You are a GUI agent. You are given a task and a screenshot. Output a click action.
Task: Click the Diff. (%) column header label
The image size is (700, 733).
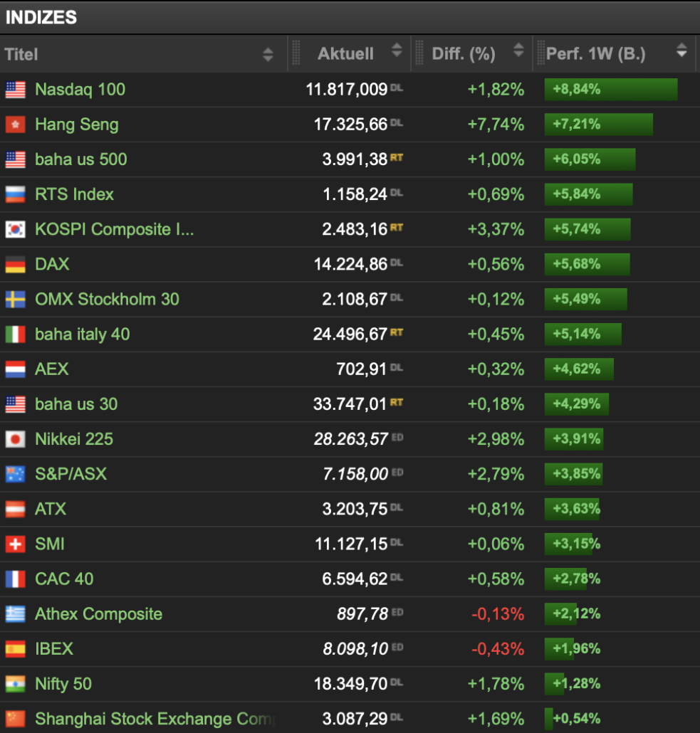[464, 54]
